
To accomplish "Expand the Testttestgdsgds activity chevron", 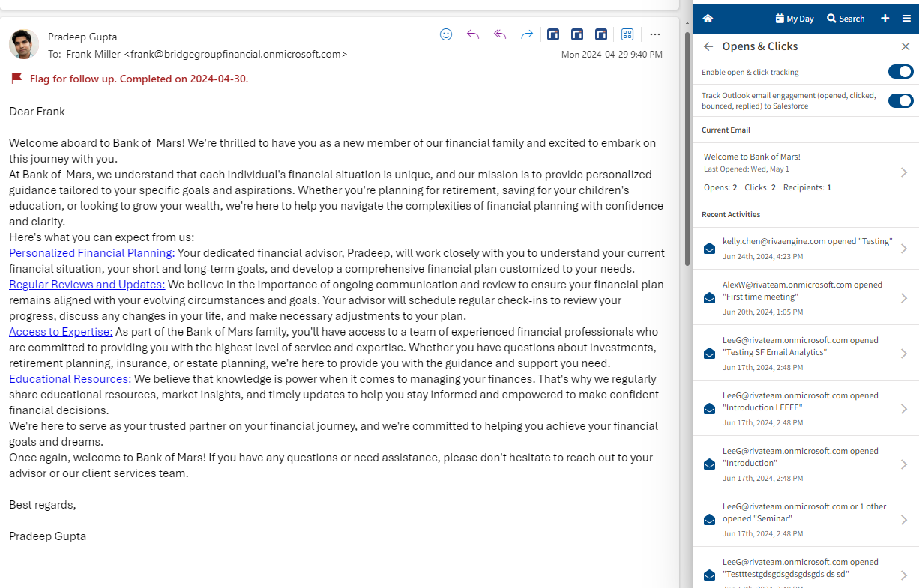I will [904, 575].
